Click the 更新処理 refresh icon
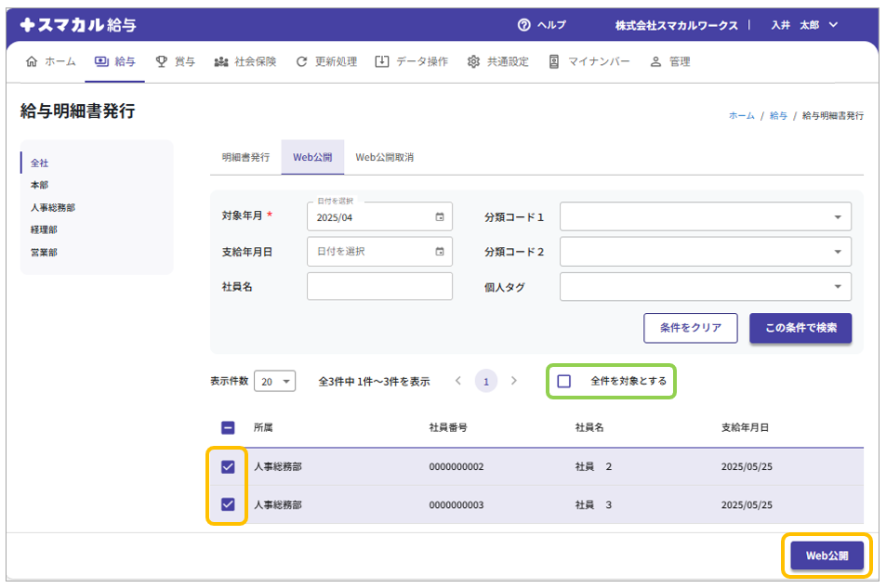 click(301, 62)
